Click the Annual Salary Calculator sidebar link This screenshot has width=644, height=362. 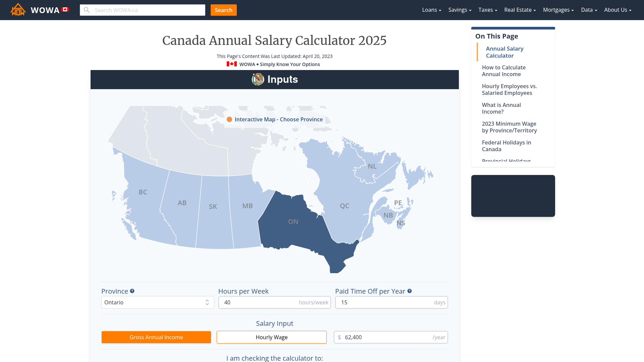point(504,52)
